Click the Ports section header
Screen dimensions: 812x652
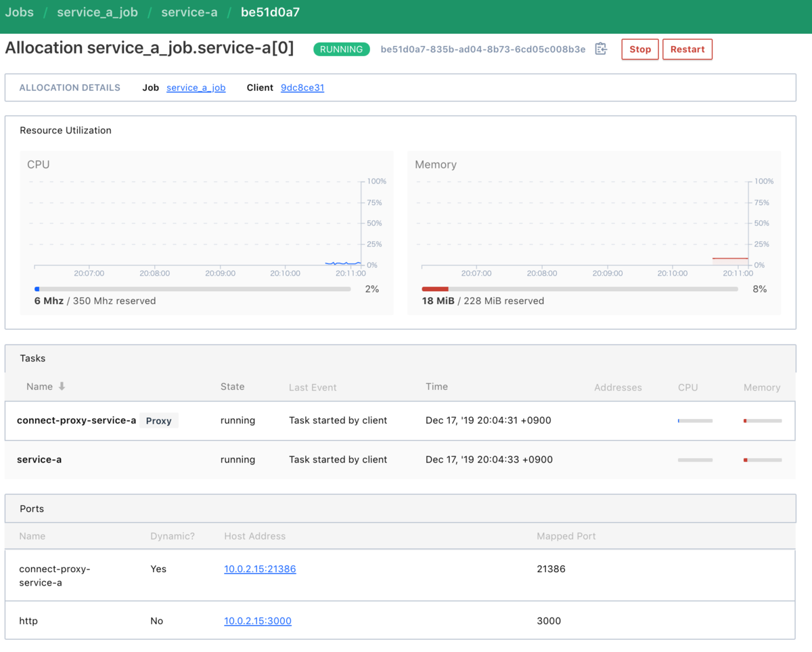(400, 508)
